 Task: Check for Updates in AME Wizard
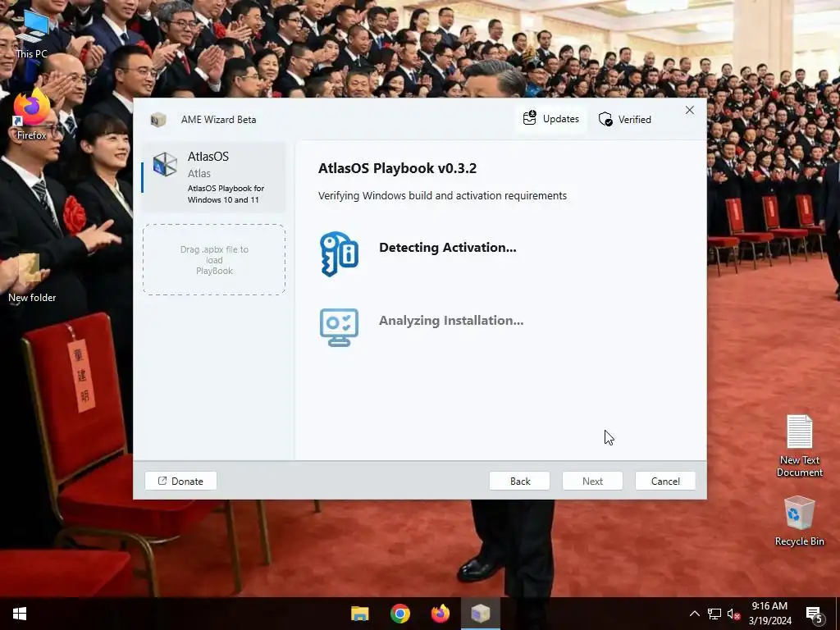click(551, 119)
